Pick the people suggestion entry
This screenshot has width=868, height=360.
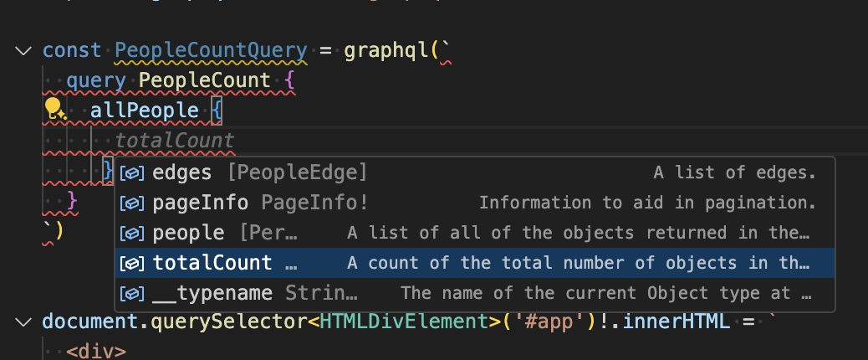coord(188,233)
